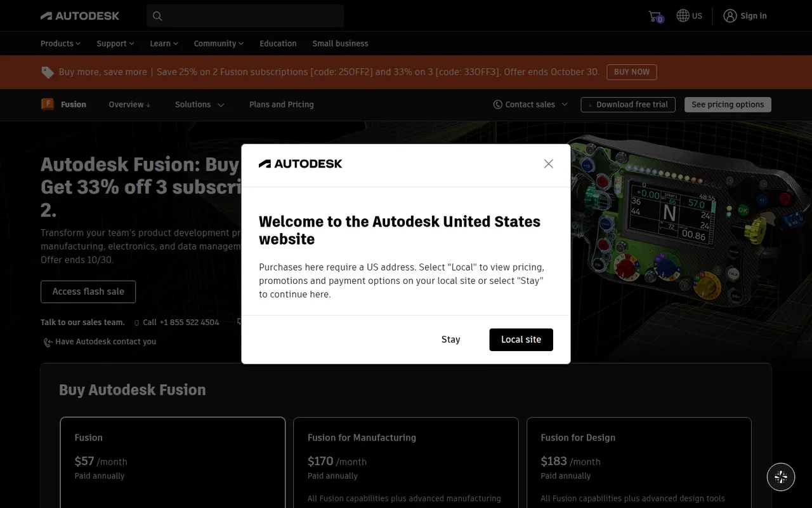
Task: Click the 'Buy Autodesk Fusion' heading
Action: pyautogui.click(x=133, y=390)
